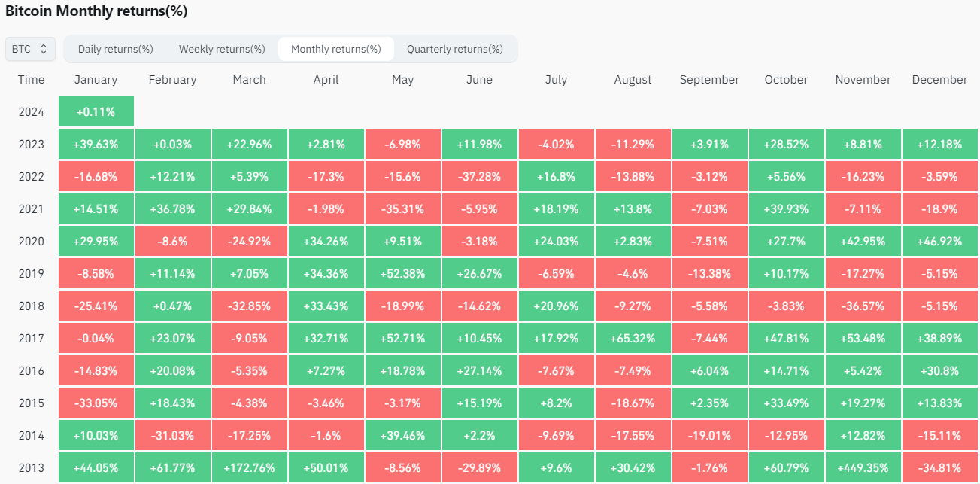The height and width of the screenshot is (484, 980).
Task: Click the February column header
Action: pos(172,79)
